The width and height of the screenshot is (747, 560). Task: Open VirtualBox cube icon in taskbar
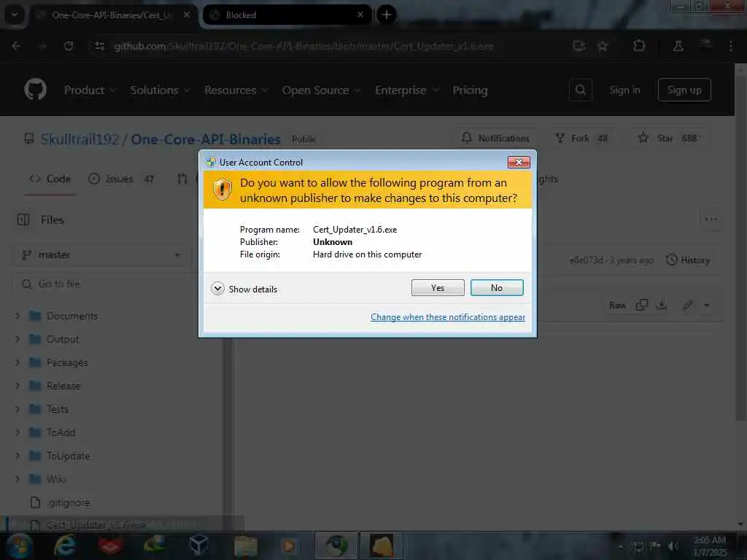click(198, 545)
